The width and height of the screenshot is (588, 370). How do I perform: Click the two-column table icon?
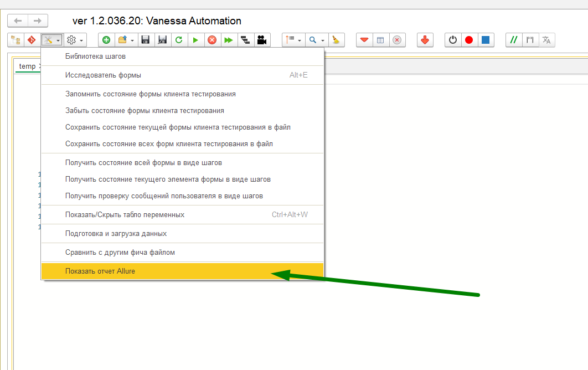(380, 40)
